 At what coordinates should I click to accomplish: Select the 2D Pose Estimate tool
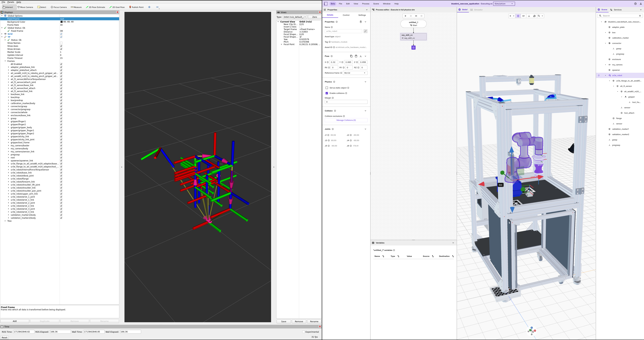pos(95,7)
